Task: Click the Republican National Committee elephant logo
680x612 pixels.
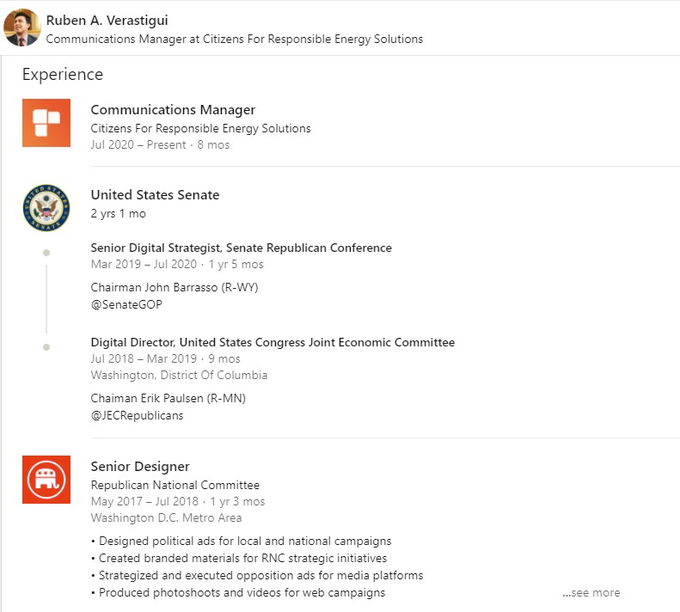Action: click(x=46, y=479)
